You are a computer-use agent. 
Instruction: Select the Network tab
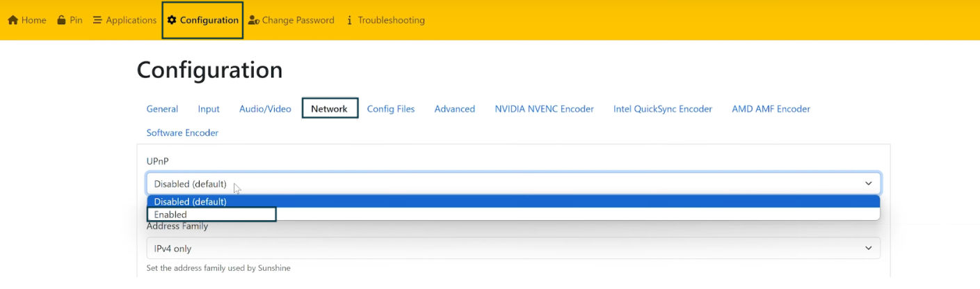(x=329, y=109)
